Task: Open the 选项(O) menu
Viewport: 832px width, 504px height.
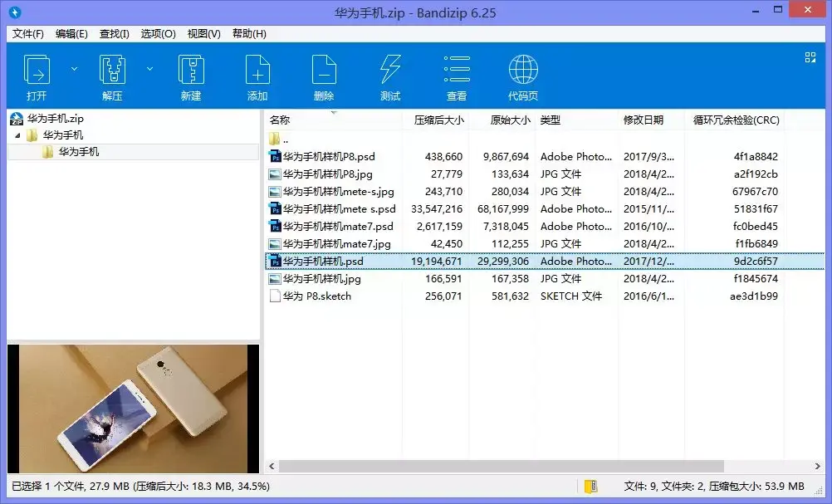Action: (158, 34)
